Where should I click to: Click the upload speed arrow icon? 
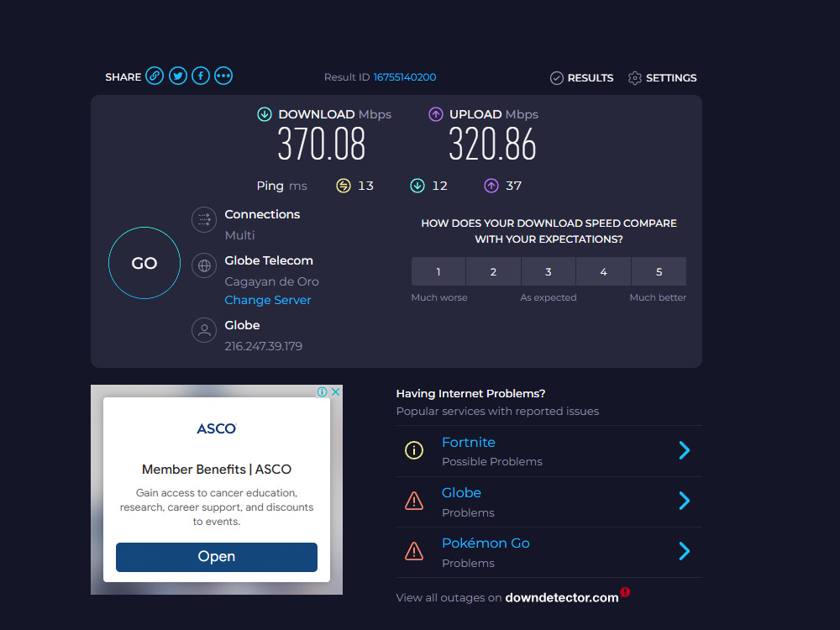[436, 113]
